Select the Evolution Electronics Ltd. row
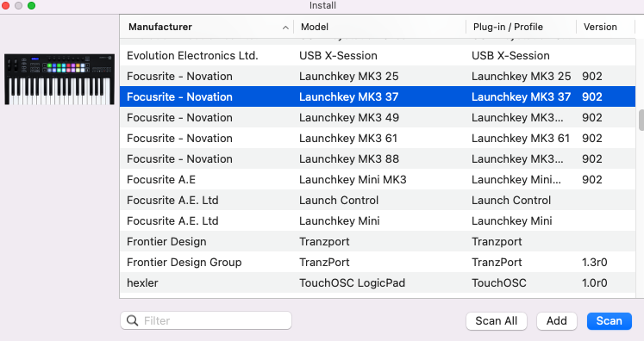 pos(378,55)
